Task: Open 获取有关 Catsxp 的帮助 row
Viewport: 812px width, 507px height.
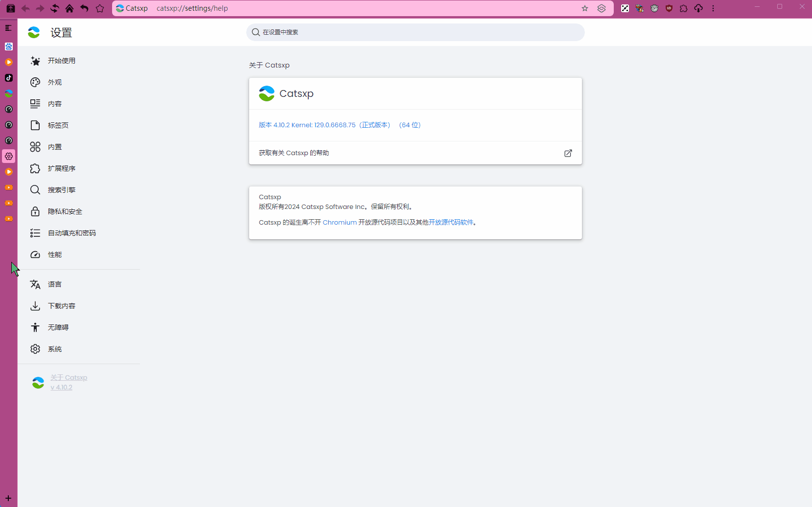Action: point(416,153)
